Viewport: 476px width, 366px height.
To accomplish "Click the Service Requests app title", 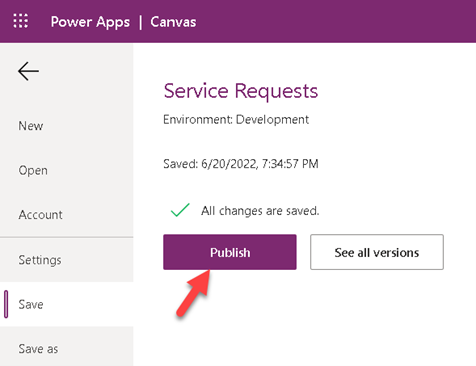I will tap(241, 91).
